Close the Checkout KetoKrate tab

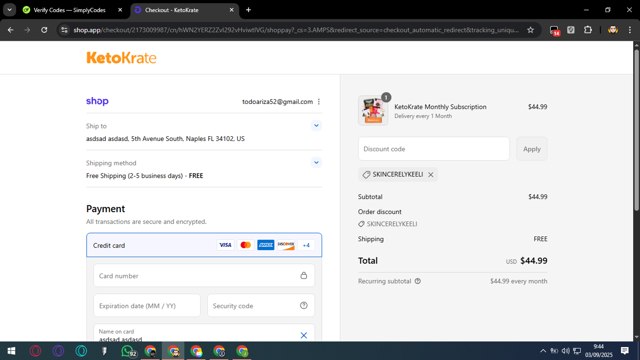231,10
